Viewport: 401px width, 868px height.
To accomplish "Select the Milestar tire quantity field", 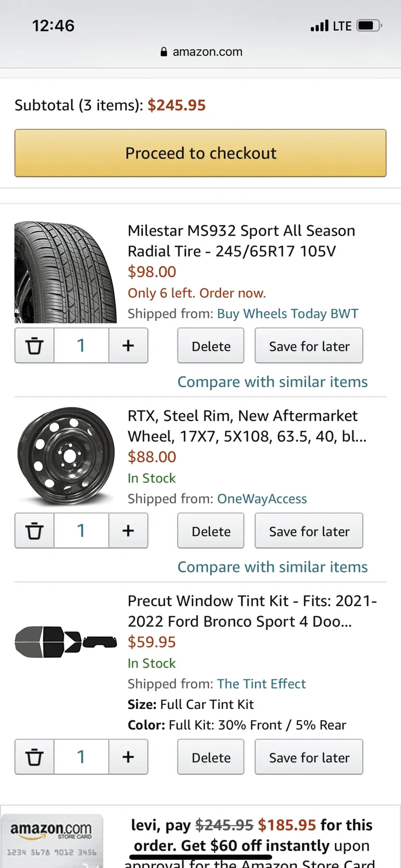I will point(81,346).
